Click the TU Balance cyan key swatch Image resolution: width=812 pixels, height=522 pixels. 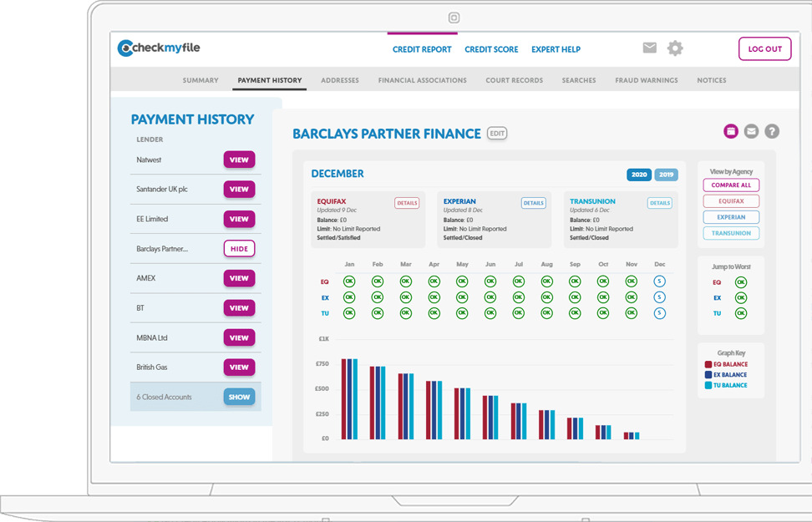708,385
